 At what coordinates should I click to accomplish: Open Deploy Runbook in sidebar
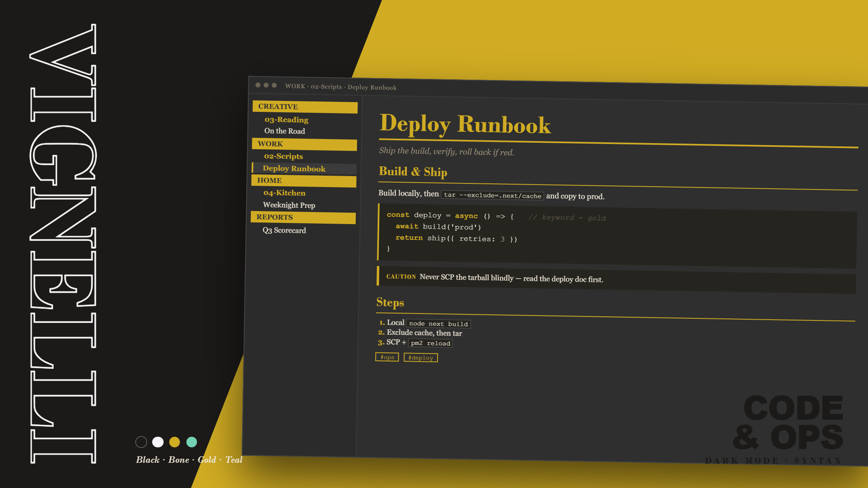pyautogui.click(x=304, y=168)
